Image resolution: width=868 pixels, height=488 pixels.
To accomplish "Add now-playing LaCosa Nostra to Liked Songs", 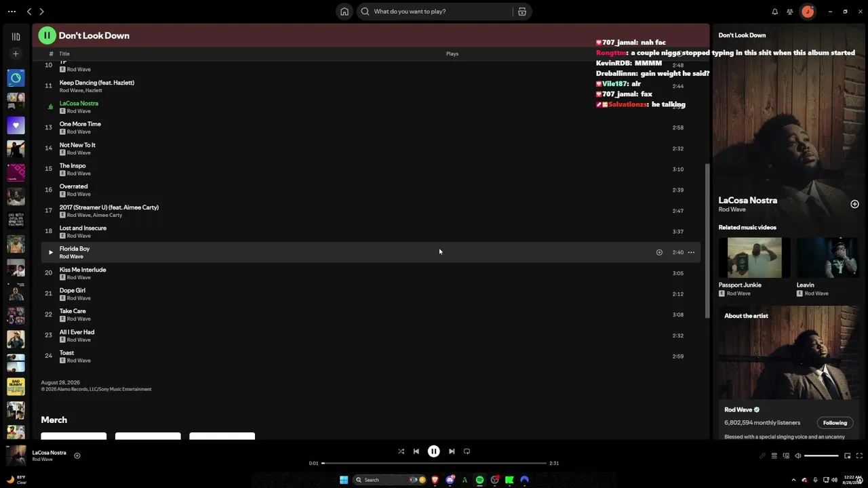I will point(77,455).
